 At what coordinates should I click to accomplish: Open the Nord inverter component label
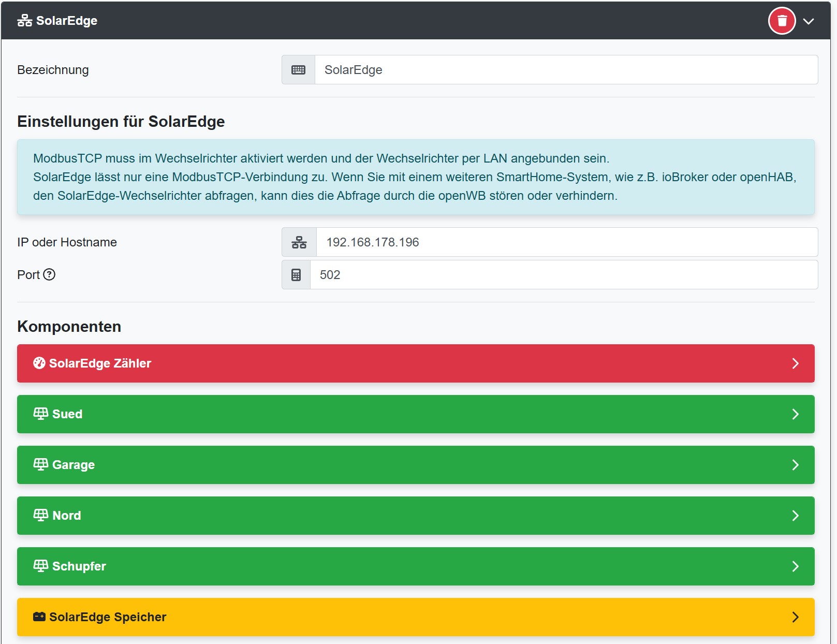click(67, 516)
